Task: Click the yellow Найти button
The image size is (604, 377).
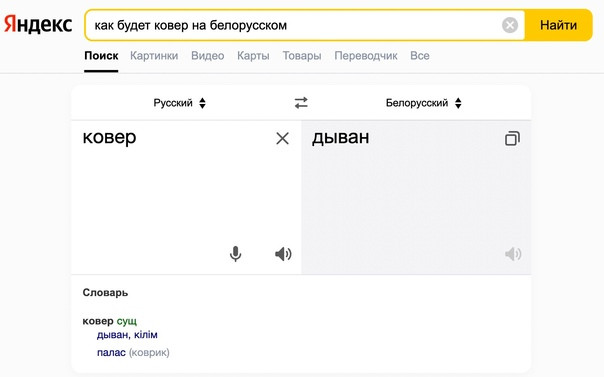Action: point(558,25)
